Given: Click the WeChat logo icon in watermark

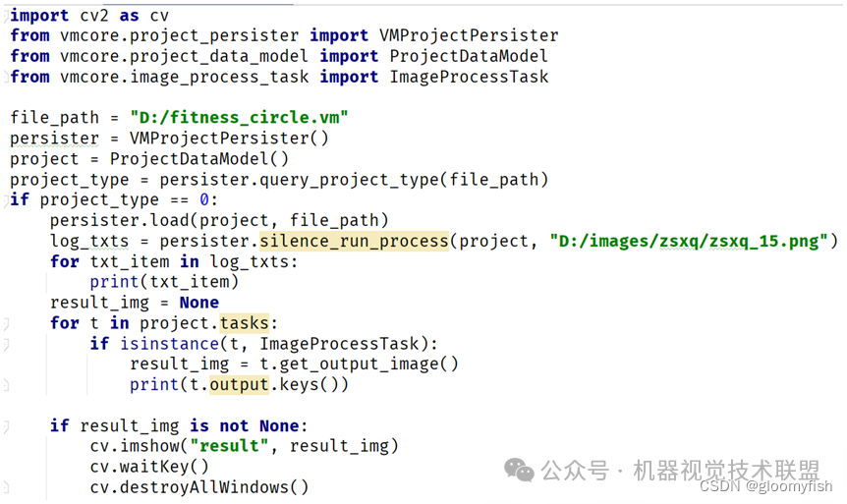Looking at the screenshot, I should click(519, 470).
